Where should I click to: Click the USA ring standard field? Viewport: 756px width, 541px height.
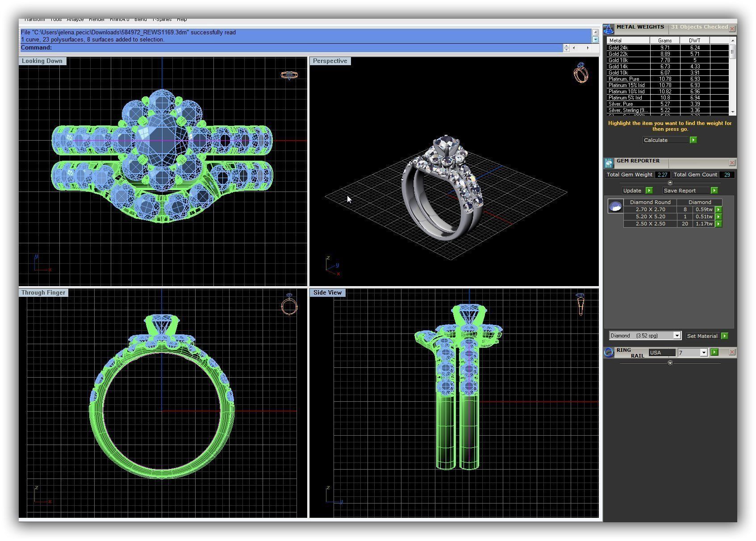[x=662, y=353]
